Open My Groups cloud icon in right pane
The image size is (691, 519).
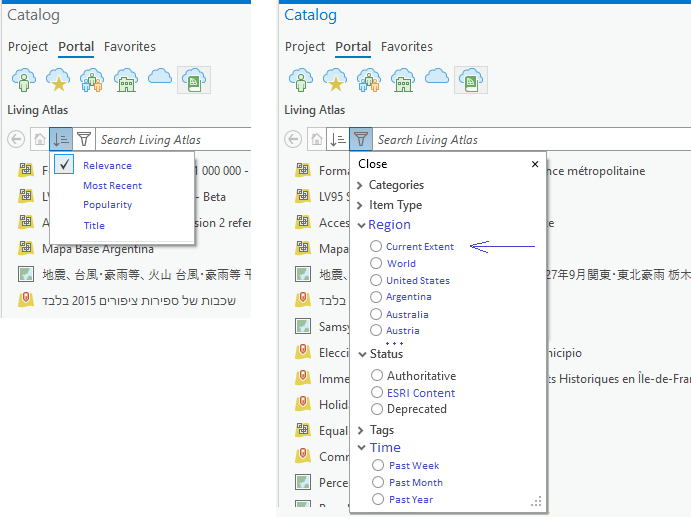click(x=369, y=80)
